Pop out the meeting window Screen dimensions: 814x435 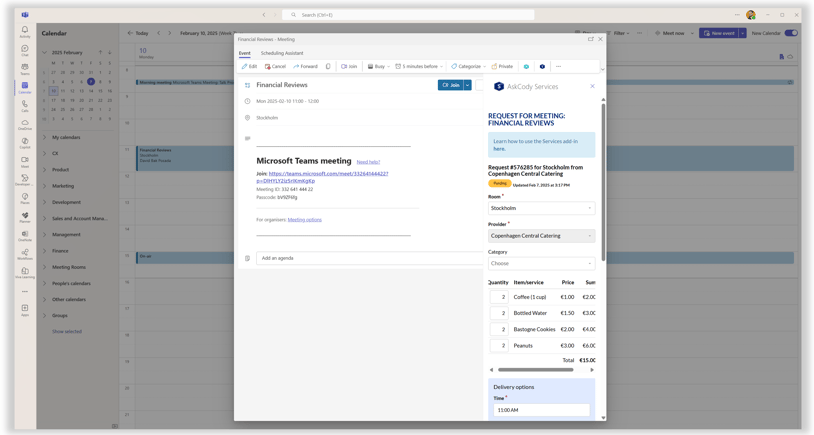(591, 39)
